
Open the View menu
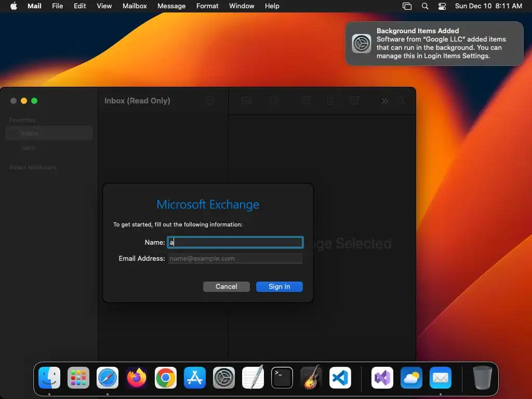104,6
